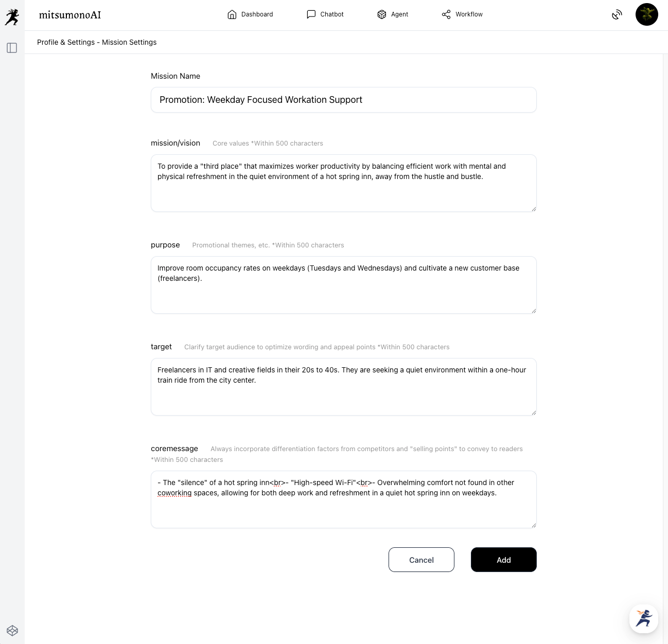Click the CodePen-style icon at bottom left
The image size is (668, 644).
pos(12,631)
